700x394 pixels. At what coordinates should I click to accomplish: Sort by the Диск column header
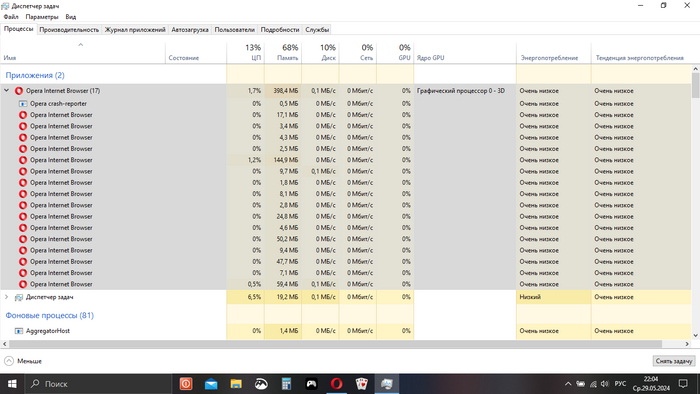[x=321, y=53]
